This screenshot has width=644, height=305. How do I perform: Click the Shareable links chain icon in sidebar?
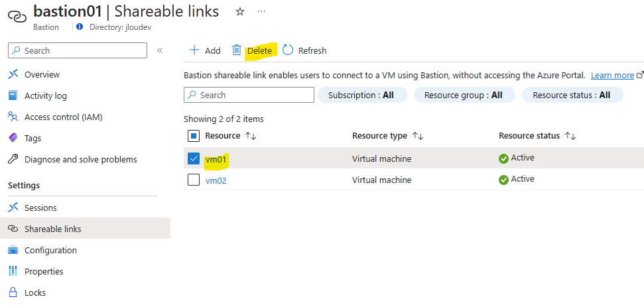13,229
